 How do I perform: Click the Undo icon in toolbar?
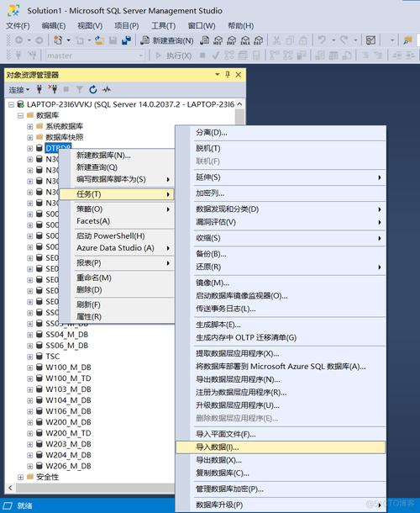322,40
